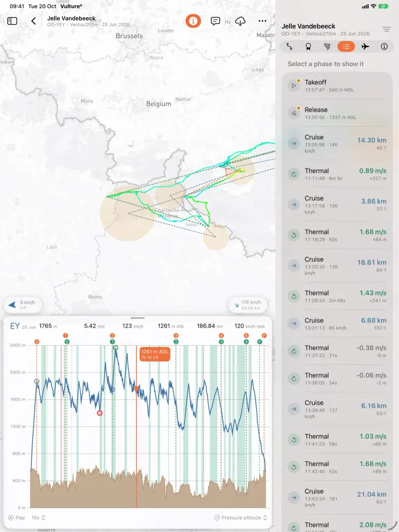Image resolution: width=399 pixels, height=532 pixels.
Task: Click the orange turnpoint 2 marker
Action: click(x=112, y=335)
